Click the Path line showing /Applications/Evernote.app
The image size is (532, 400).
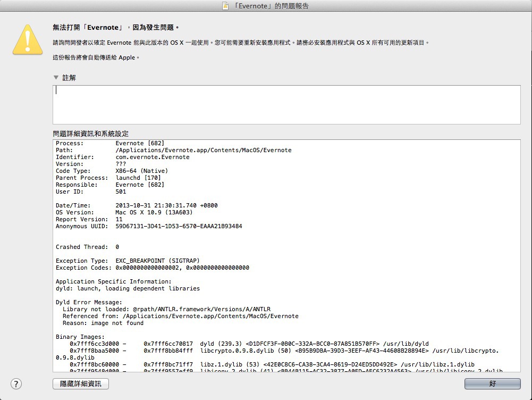pos(174,150)
